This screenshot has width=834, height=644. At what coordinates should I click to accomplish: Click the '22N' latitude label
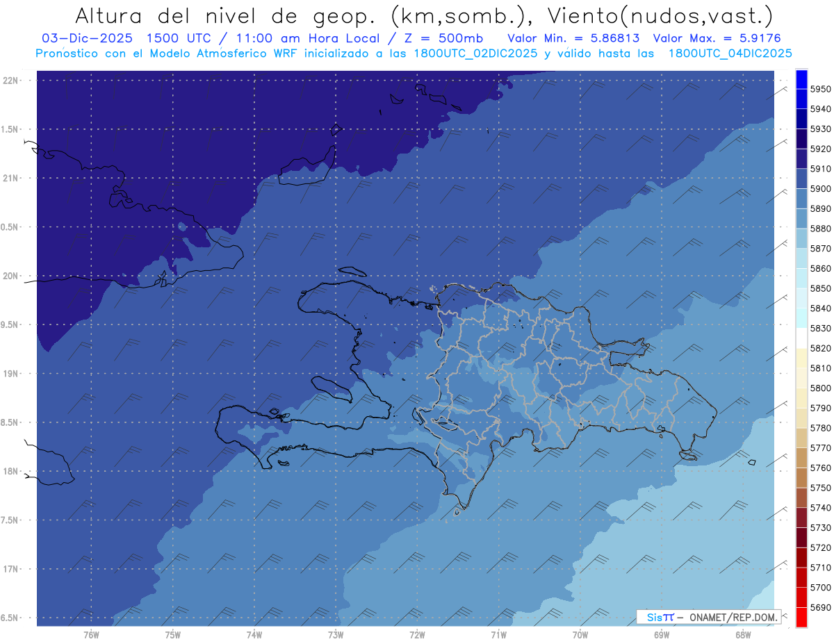point(11,81)
